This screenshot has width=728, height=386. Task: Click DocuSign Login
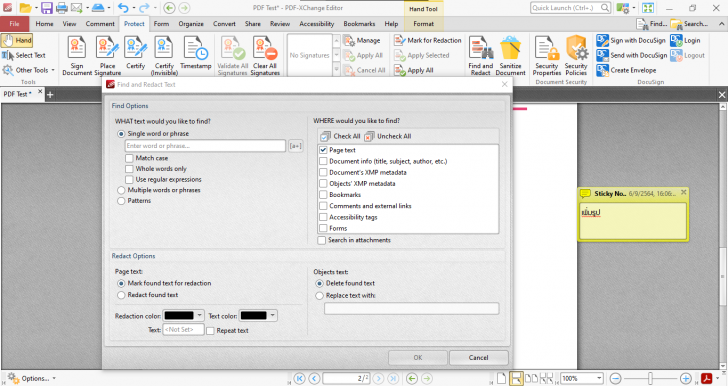(x=685, y=40)
